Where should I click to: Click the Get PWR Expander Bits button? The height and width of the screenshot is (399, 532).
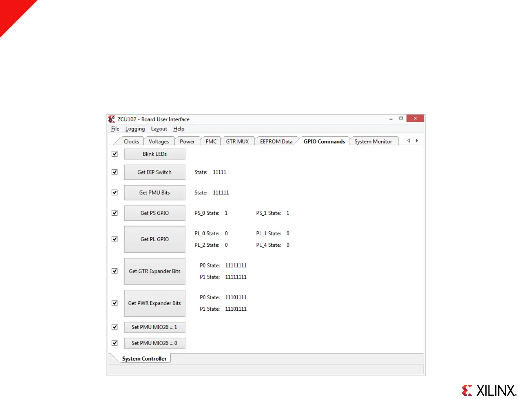pos(154,303)
